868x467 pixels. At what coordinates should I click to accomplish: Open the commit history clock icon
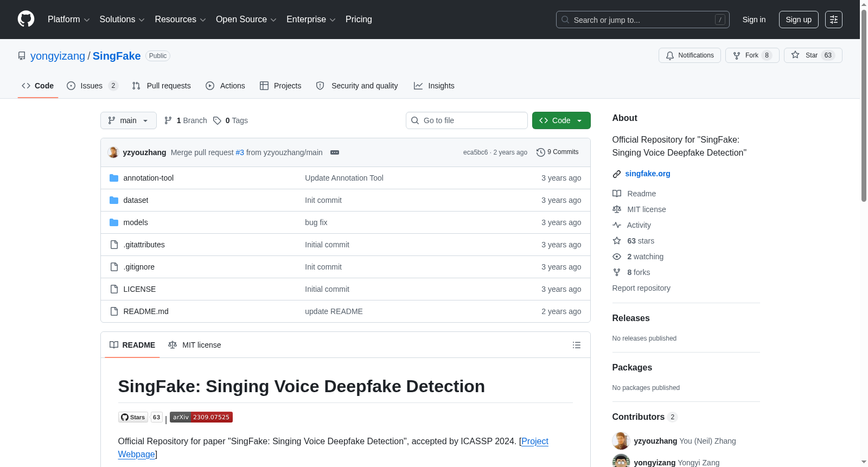[x=540, y=152]
